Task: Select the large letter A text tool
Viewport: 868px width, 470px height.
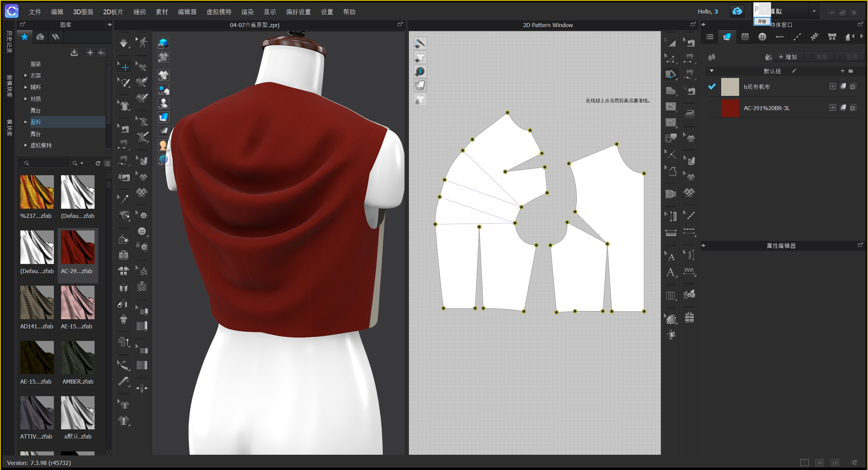Action: click(x=671, y=272)
